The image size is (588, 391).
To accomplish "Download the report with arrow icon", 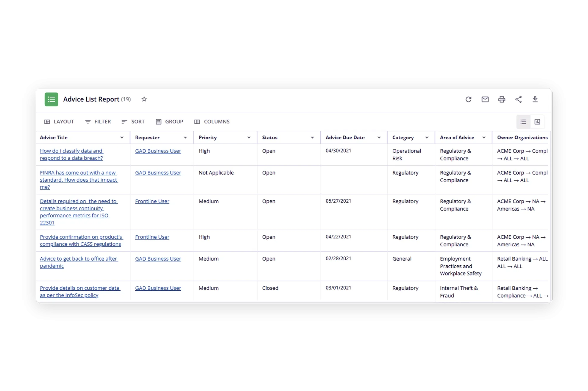I will click(x=535, y=99).
